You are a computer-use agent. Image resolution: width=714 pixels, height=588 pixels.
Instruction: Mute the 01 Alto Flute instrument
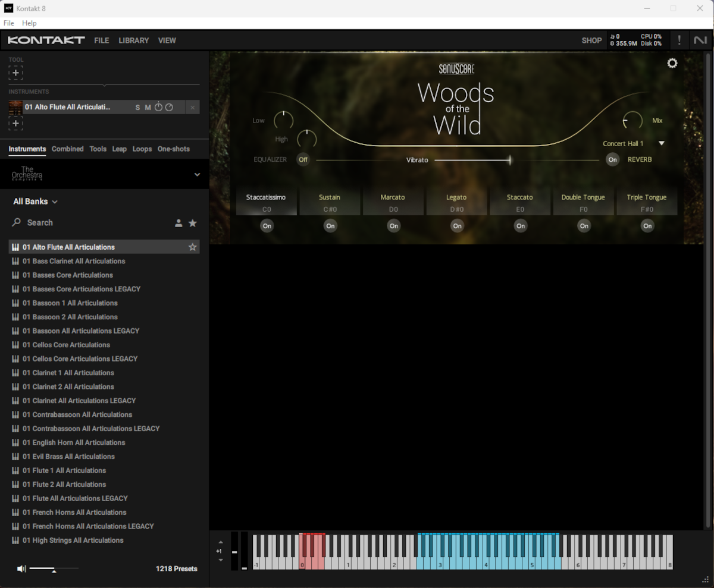148,108
